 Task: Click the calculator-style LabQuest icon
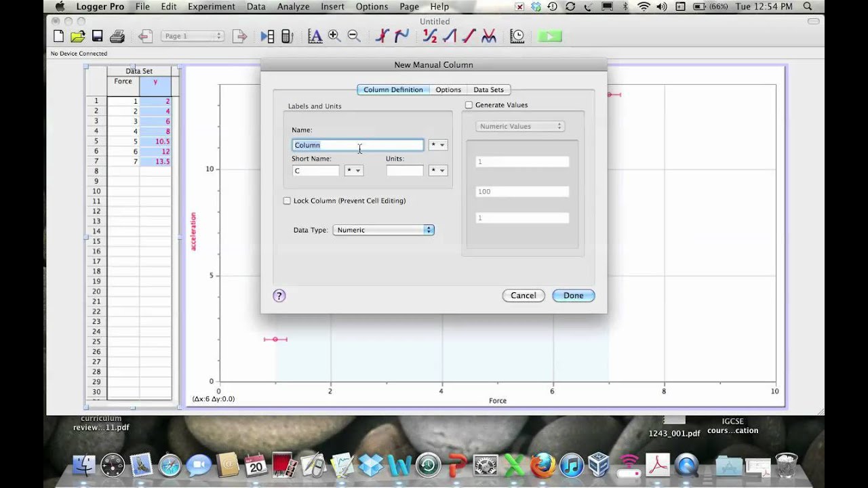(x=287, y=37)
